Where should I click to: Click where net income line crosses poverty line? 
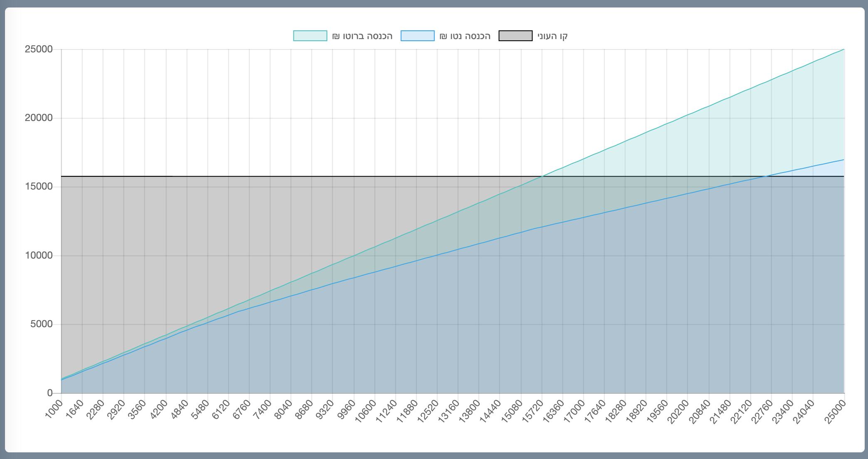(x=766, y=176)
